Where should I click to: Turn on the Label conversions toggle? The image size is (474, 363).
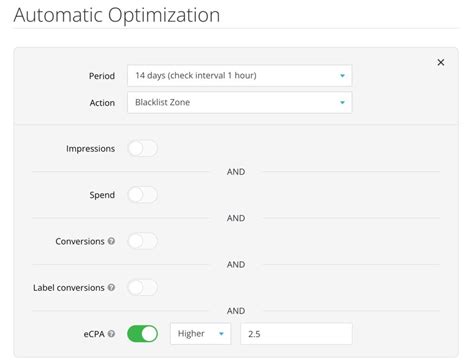pos(143,287)
